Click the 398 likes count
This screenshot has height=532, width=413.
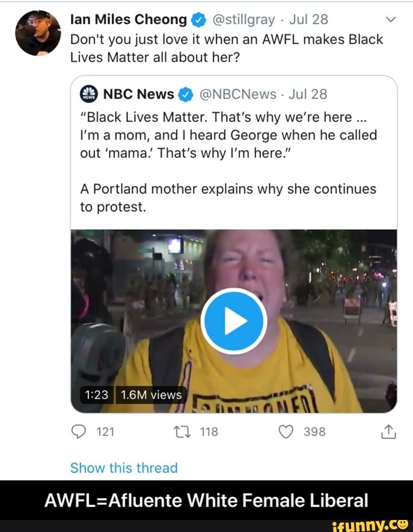[314, 430]
